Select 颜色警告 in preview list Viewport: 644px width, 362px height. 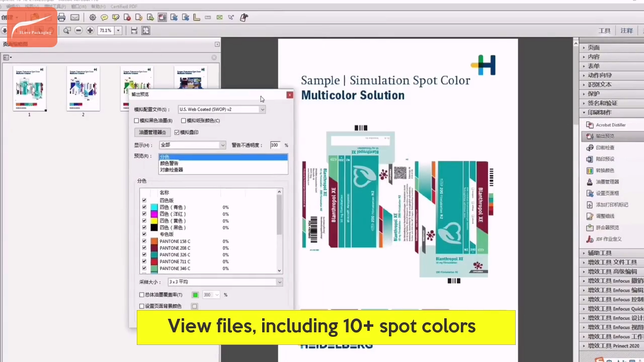tap(169, 163)
